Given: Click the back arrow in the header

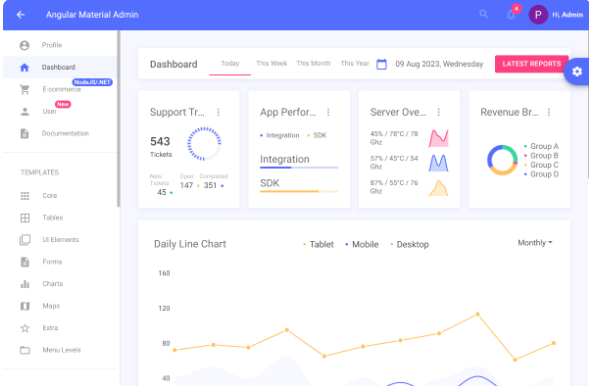Looking at the screenshot, I should pos(21,15).
